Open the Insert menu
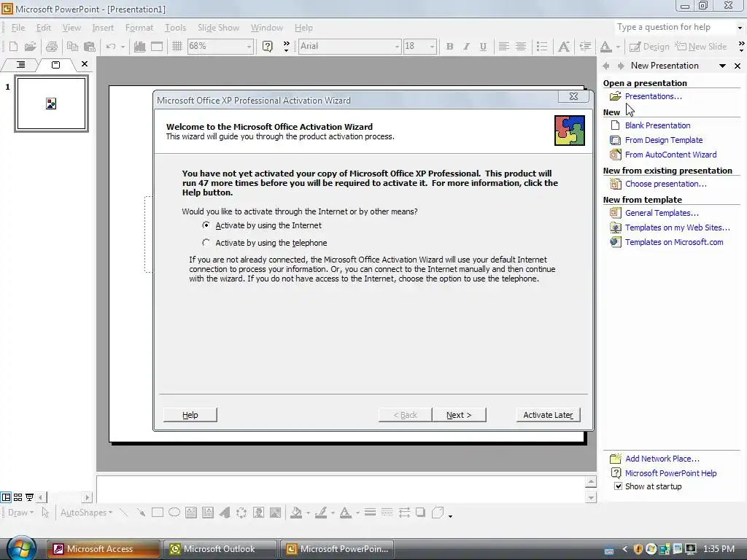The width and height of the screenshot is (747, 560). [103, 28]
